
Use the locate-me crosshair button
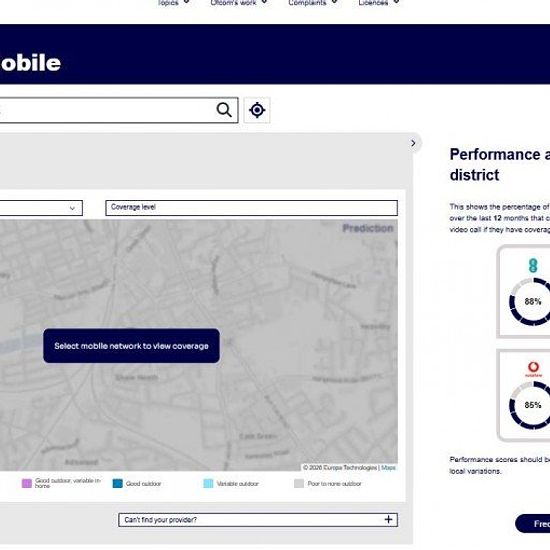(x=257, y=110)
